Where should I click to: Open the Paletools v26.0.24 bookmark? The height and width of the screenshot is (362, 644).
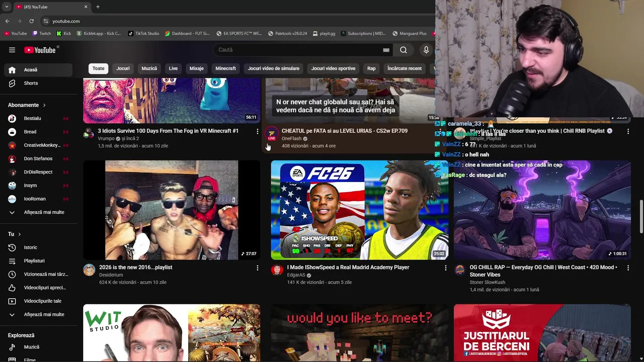tap(287, 34)
